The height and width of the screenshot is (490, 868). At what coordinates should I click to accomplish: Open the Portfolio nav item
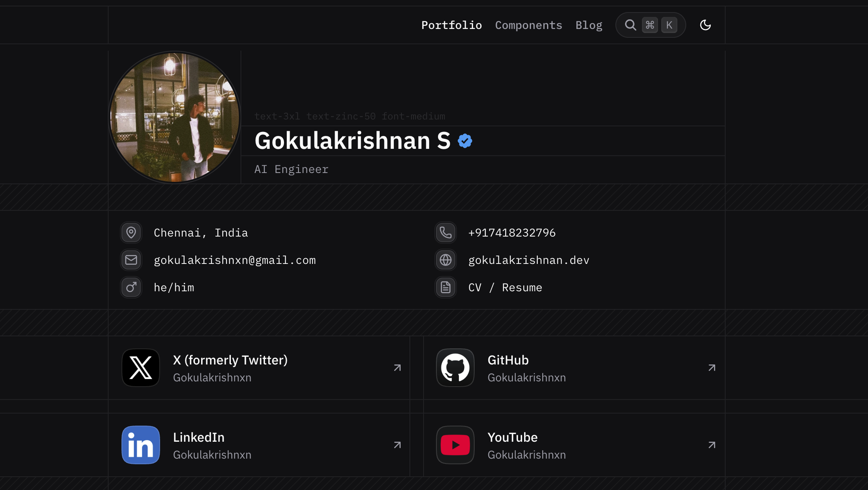(x=451, y=25)
